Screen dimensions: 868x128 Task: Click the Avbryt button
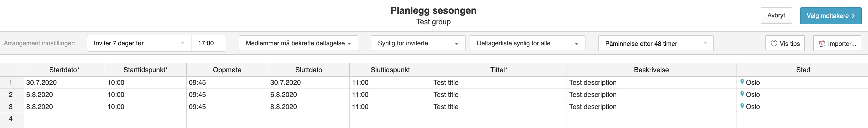776,16
